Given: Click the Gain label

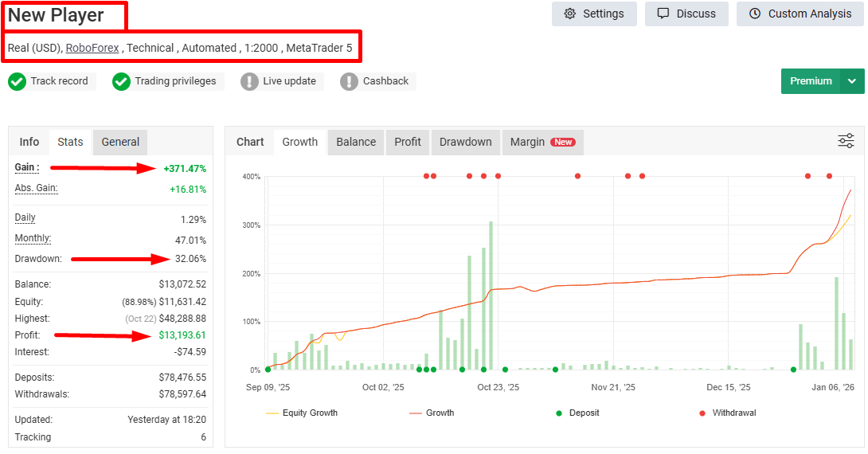Looking at the screenshot, I should pos(26,167).
